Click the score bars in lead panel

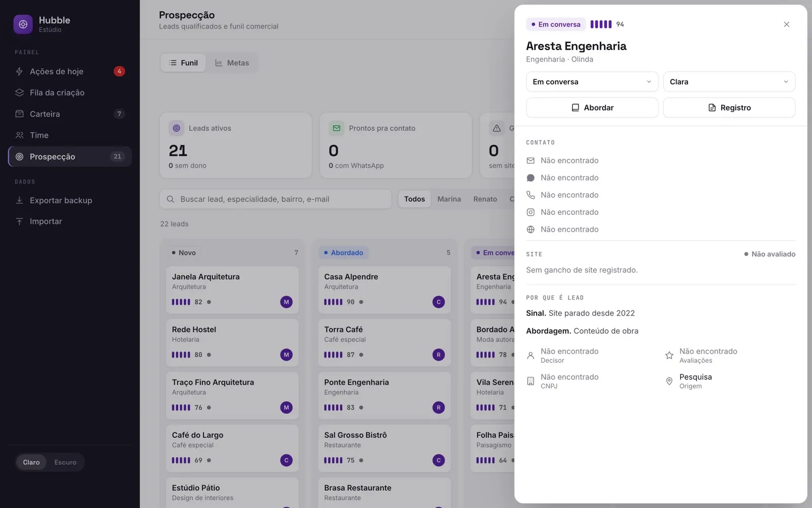pos(601,24)
